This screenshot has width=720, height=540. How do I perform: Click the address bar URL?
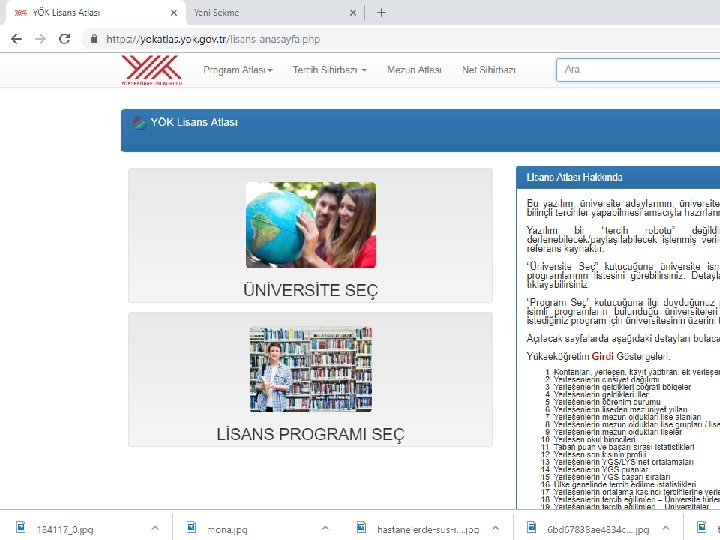click(x=213, y=39)
